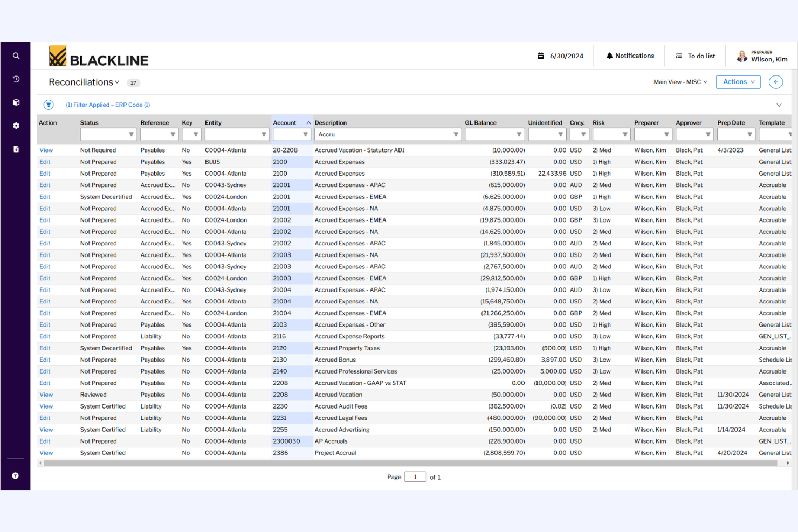
Task: Open the To do list menu
Action: [x=695, y=56]
